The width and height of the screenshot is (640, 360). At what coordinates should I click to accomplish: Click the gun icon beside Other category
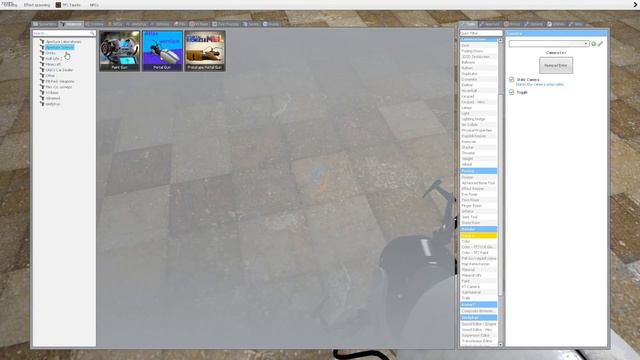(42, 76)
